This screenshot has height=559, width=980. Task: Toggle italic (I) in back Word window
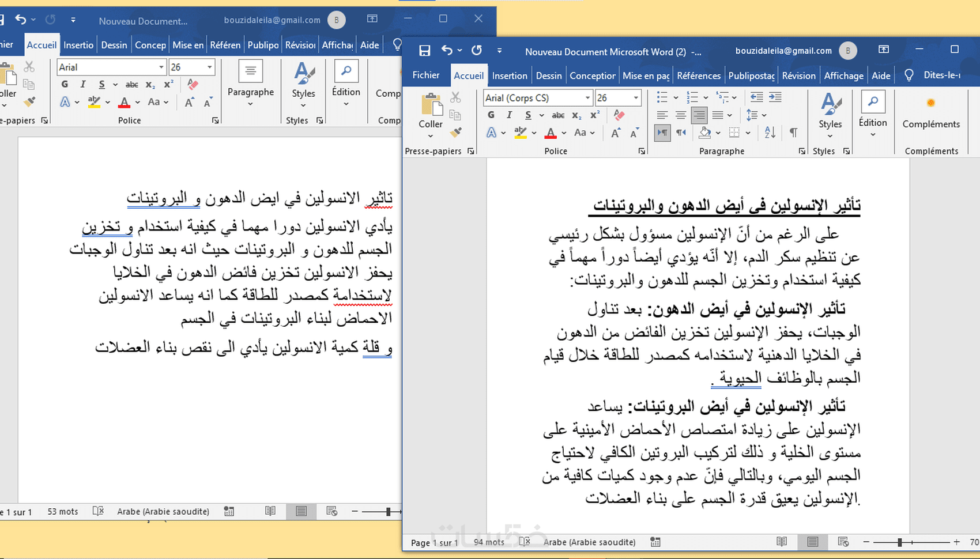point(82,84)
